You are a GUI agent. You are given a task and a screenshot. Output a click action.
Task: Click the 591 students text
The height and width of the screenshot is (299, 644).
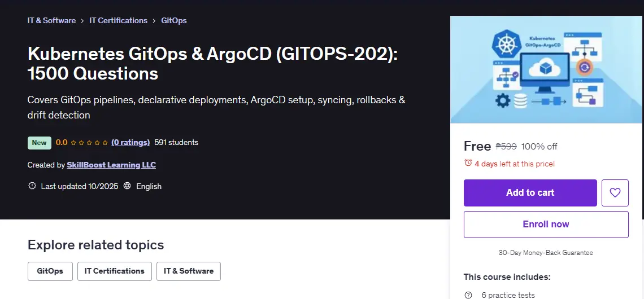[x=176, y=142]
